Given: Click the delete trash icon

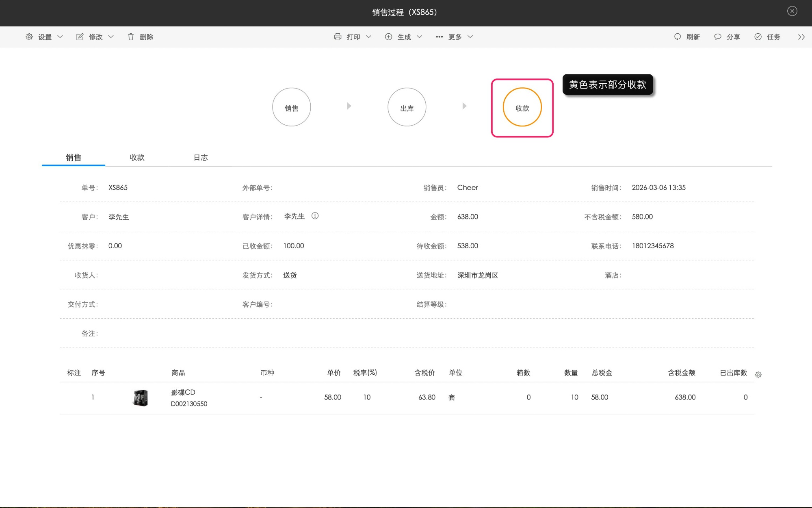Looking at the screenshot, I should tap(131, 37).
